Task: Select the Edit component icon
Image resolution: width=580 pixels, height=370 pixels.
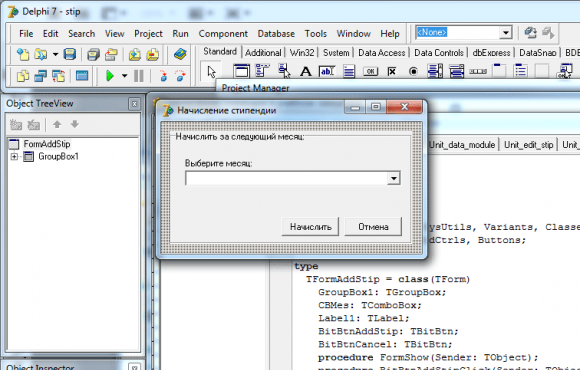Action: pyautogui.click(x=327, y=71)
